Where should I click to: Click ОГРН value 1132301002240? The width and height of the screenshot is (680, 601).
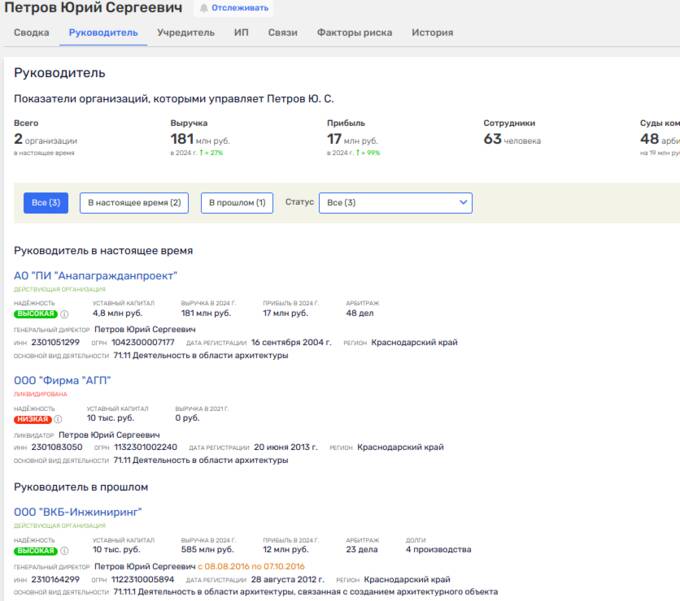point(146,447)
